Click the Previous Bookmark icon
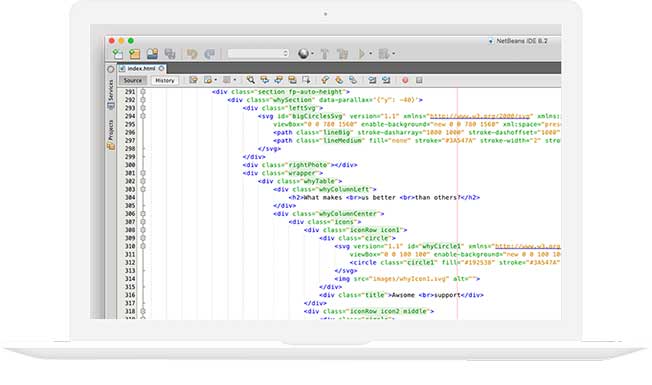 tap(325, 80)
